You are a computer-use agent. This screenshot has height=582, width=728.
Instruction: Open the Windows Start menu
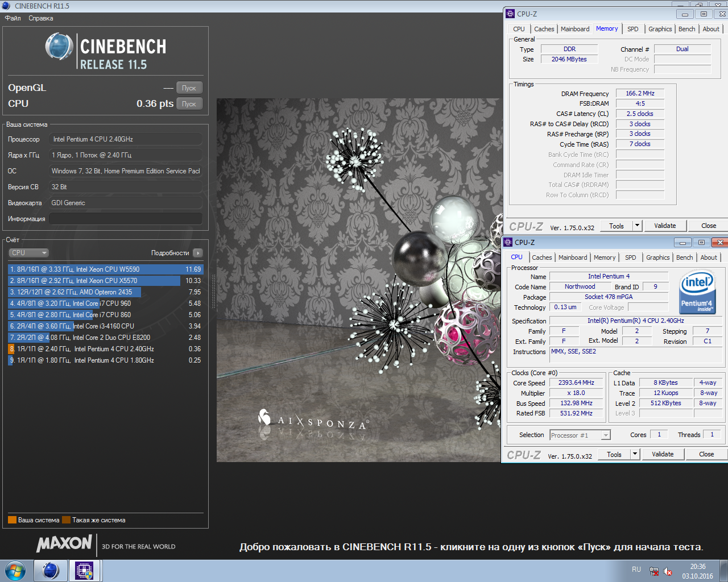tap(15, 571)
